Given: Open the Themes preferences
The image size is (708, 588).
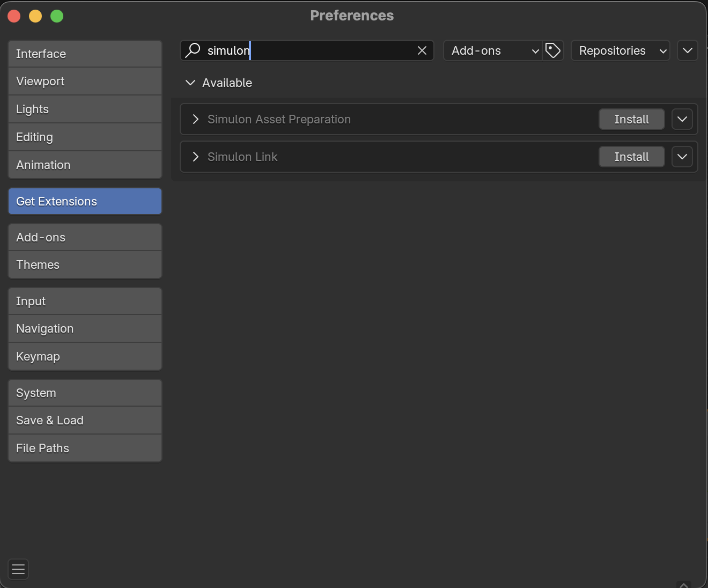Looking at the screenshot, I should (x=85, y=264).
